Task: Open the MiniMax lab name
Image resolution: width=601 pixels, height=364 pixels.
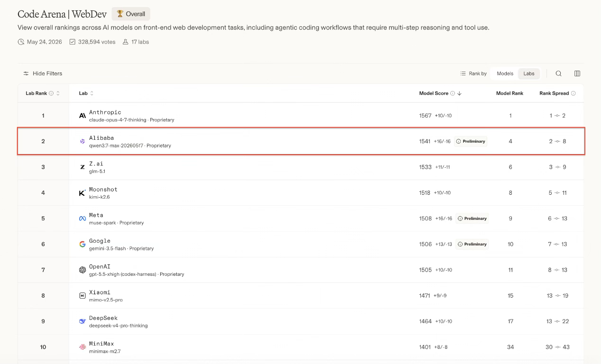Action: 101,344
